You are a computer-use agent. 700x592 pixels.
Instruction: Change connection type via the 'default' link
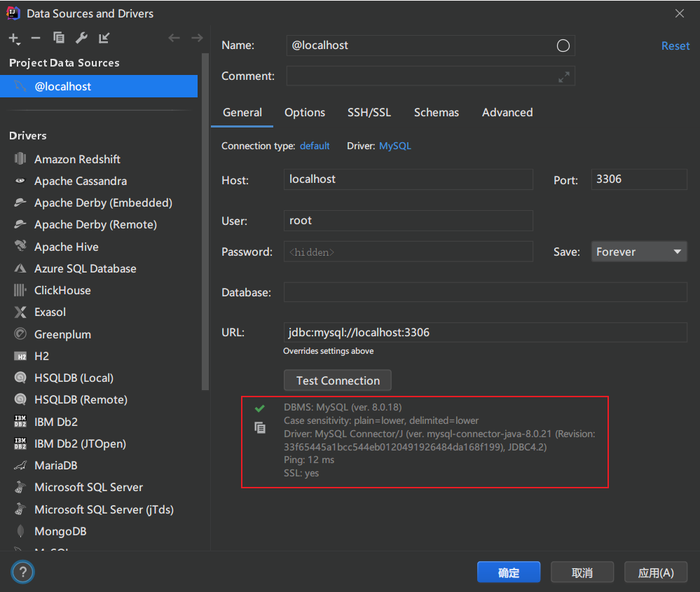click(x=314, y=146)
